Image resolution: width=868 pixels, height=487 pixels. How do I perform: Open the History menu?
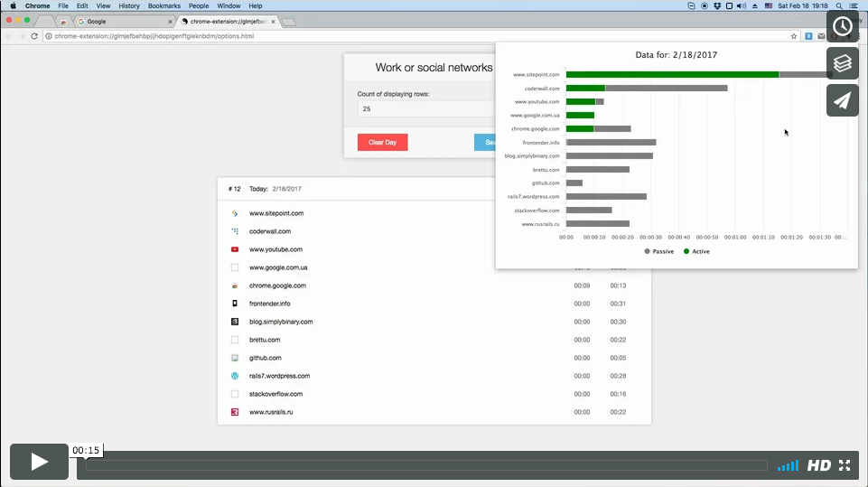[x=129, y=5]
